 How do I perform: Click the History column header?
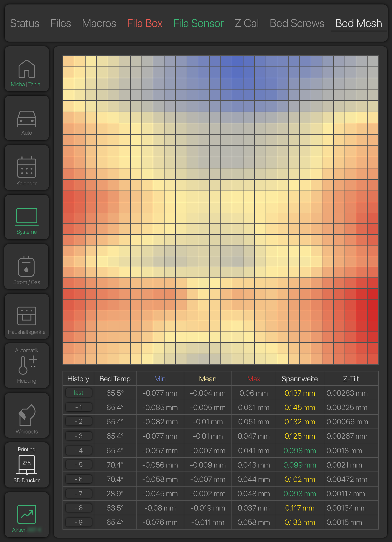[x=78, y=378]
